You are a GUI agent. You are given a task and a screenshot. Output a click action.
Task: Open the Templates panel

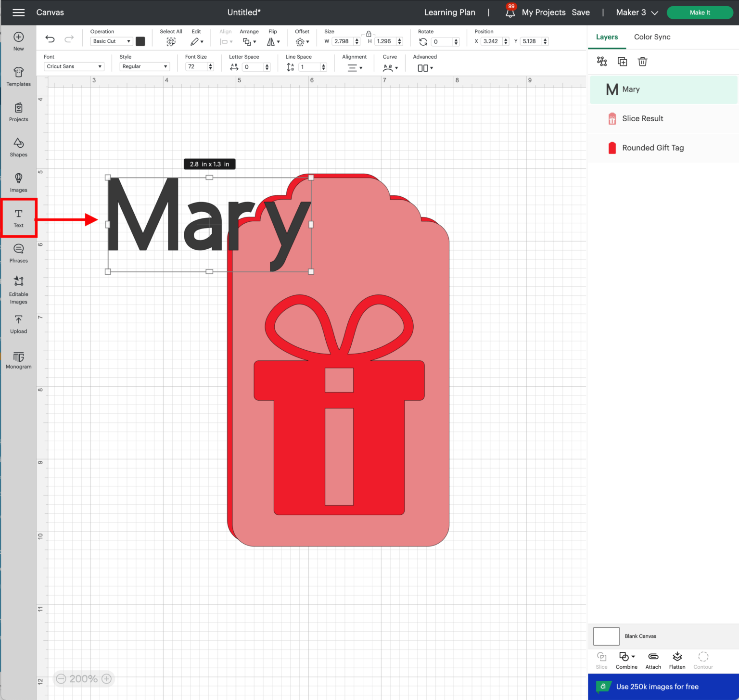pyautogui.click(x=18, y=76)
